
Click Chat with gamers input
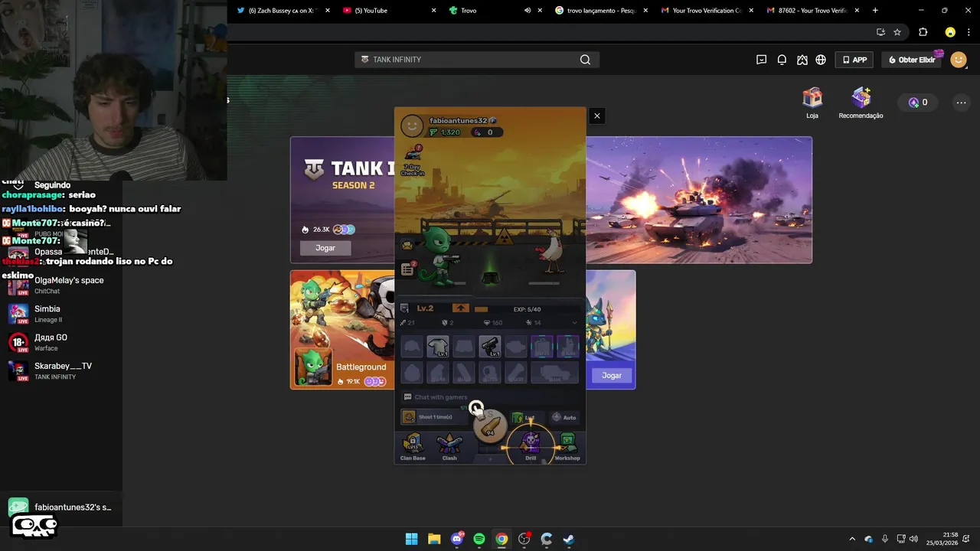coord(490,397)
